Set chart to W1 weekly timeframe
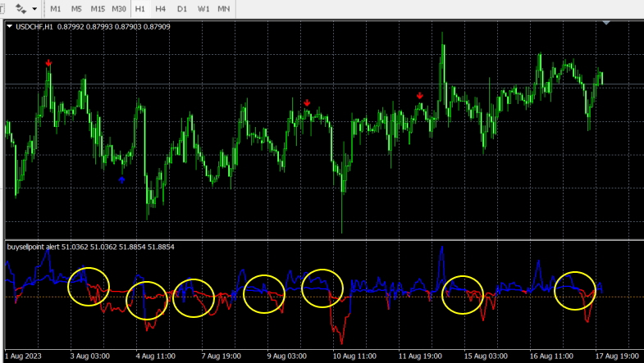The image size is (644, 363). click(203, 9)
